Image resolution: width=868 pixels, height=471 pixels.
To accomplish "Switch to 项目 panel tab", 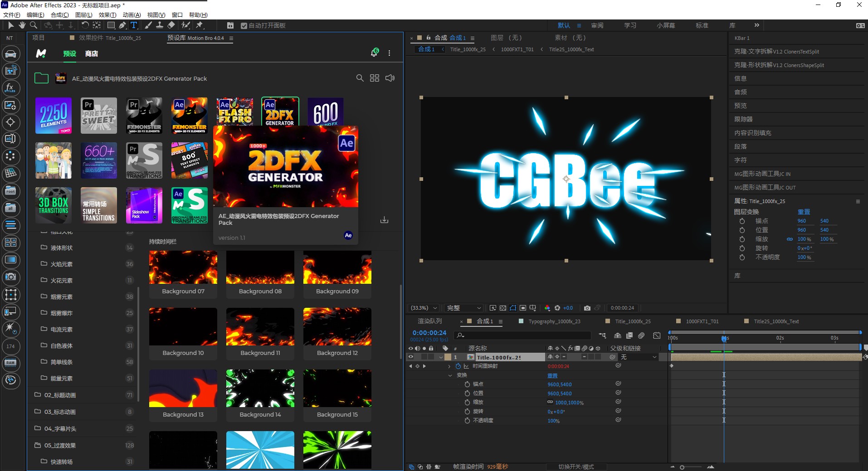I will (x=39, y=38).
